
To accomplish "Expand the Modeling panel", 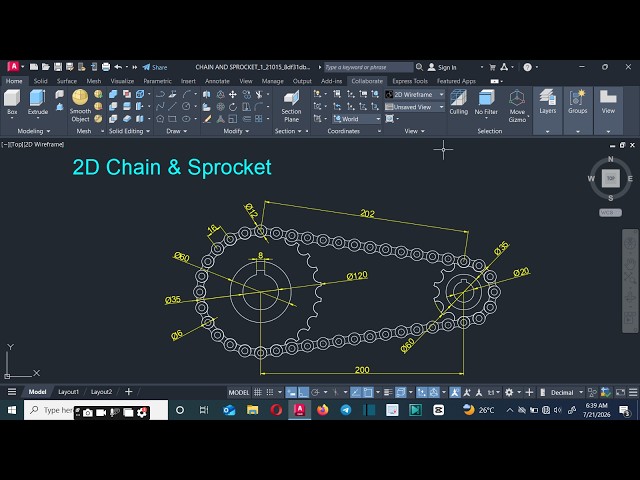I will tap(33, 131).
